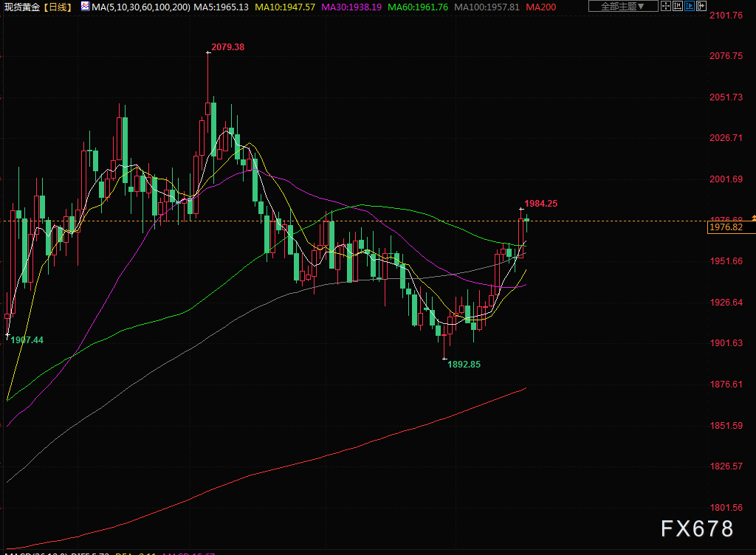
Task: Open the 日线 period selector
Action: click(58, 7)
